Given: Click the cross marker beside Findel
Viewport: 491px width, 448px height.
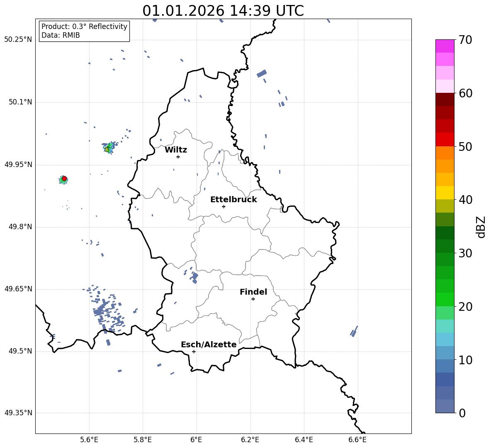Looking at the screenshot, I should tap(253, 299).
